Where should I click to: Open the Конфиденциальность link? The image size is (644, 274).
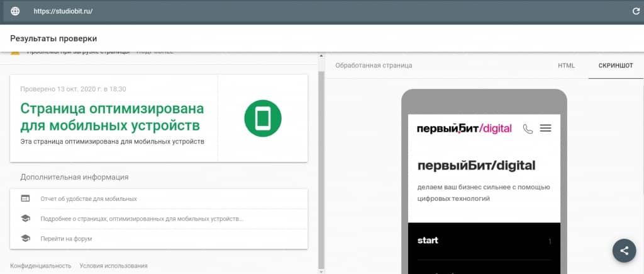40,266
